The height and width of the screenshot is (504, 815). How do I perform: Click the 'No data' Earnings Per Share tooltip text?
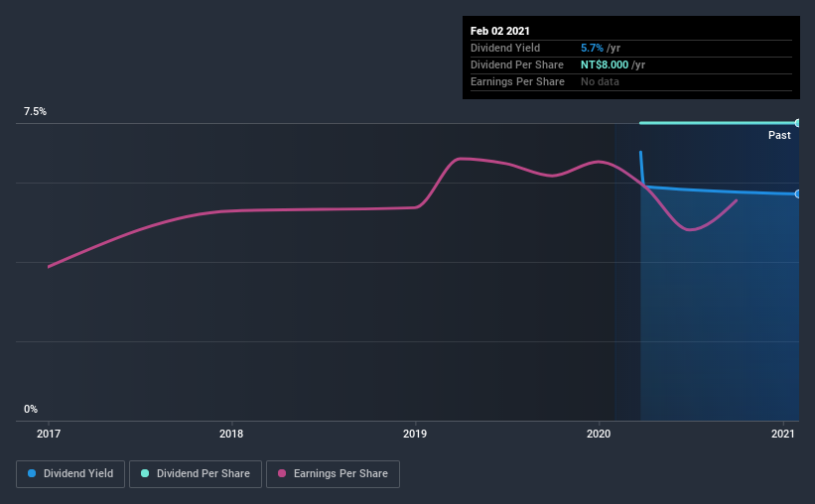[600, 81]
